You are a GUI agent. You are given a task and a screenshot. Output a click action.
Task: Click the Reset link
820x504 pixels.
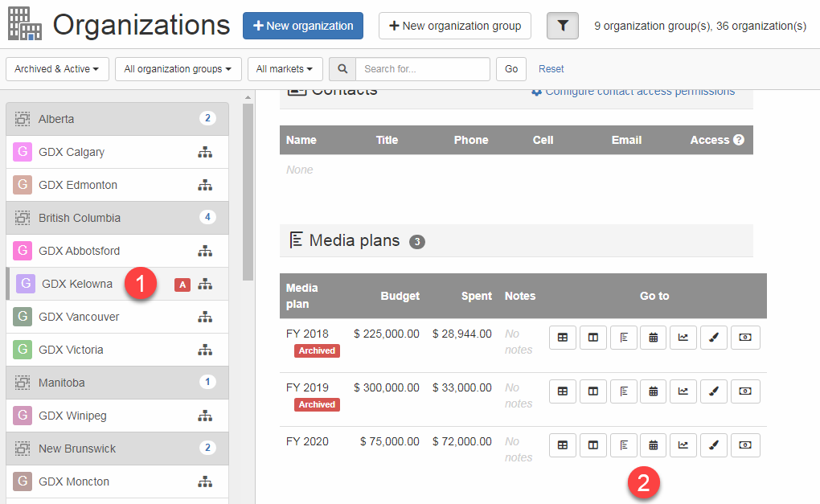[551, 69]
